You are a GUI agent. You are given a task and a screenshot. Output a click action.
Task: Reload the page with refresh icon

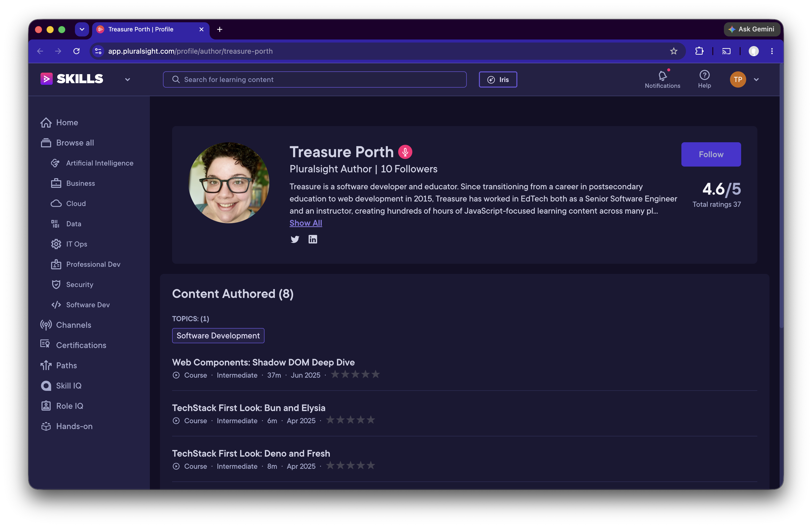(76, 51)
